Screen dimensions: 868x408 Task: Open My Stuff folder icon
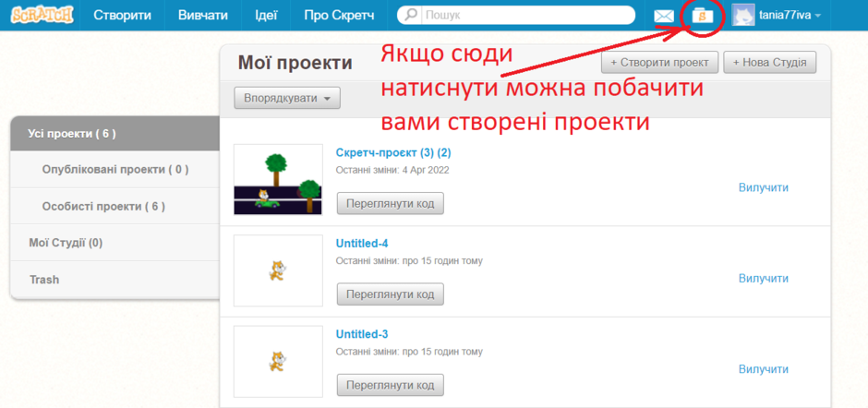coord(703,16)
